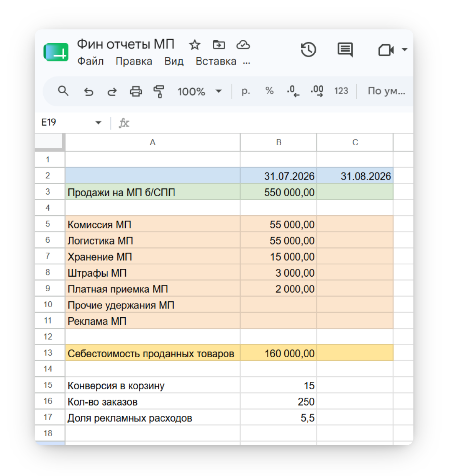
Task: Click the move to folder icon
Action: [219, 45]
